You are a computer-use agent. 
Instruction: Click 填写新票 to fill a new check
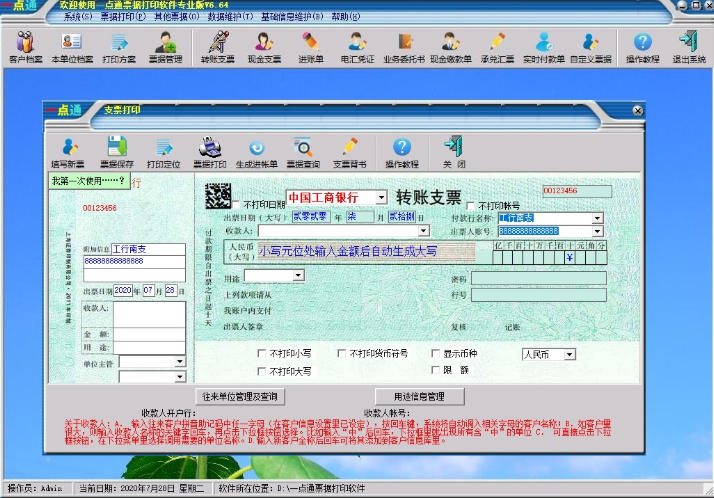pos(68,152)
